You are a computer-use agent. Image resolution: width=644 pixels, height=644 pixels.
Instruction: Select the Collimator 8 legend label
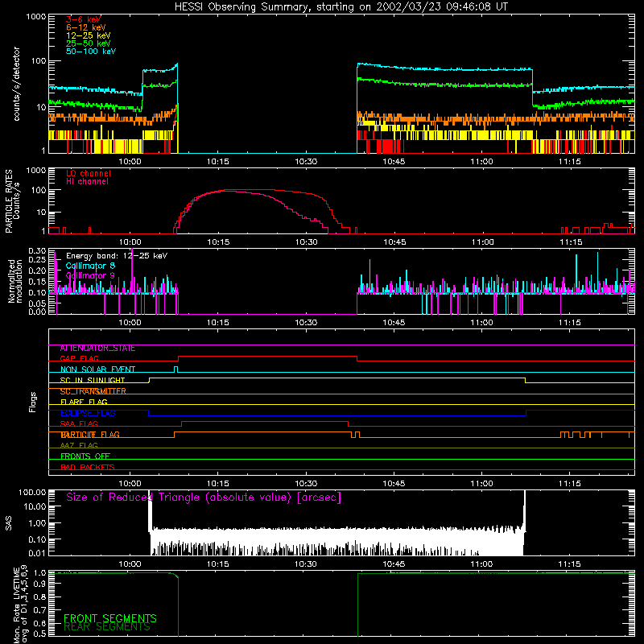90,266
